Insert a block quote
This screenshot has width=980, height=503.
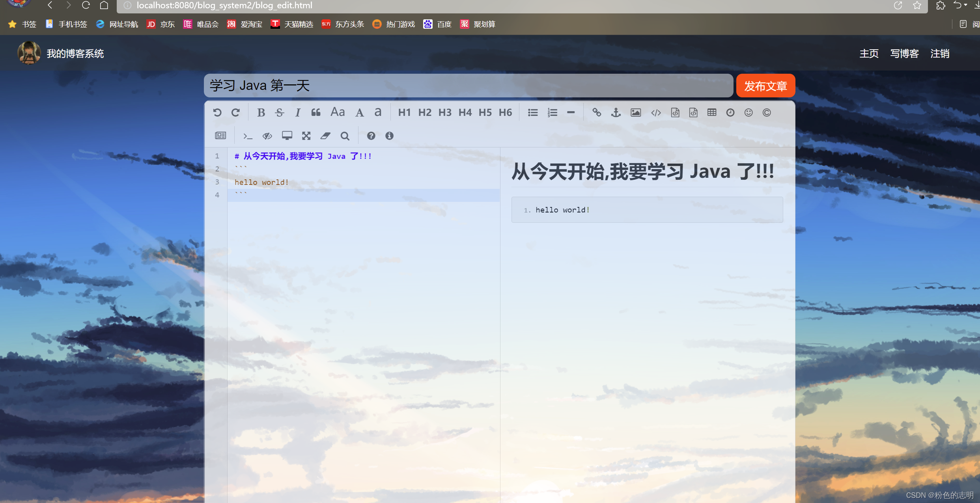tap(316, 113)
